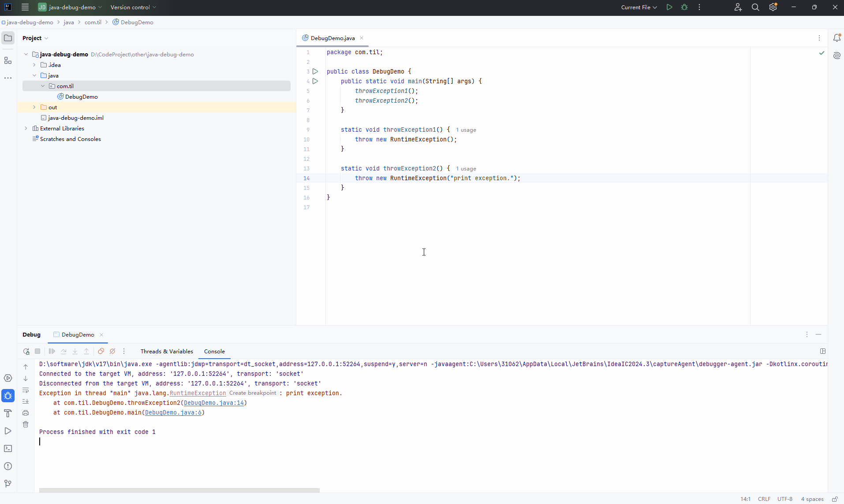Change debug panel layout settings icon

tap(822, 351)
